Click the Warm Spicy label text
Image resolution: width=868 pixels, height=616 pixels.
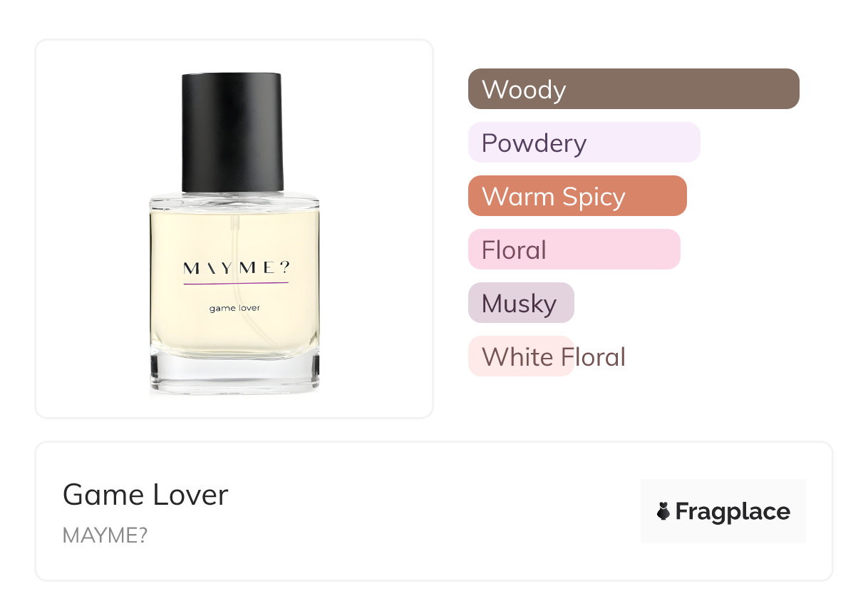point(554,197)
